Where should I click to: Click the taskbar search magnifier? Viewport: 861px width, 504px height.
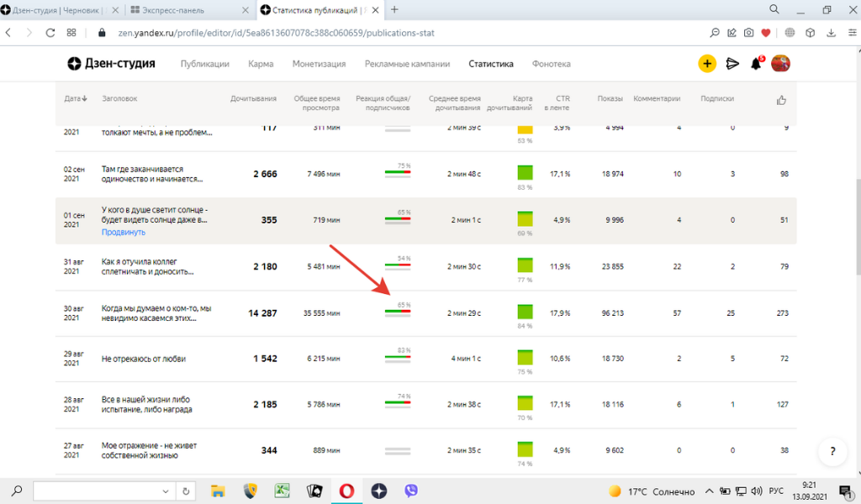click(x=17, y=491)
